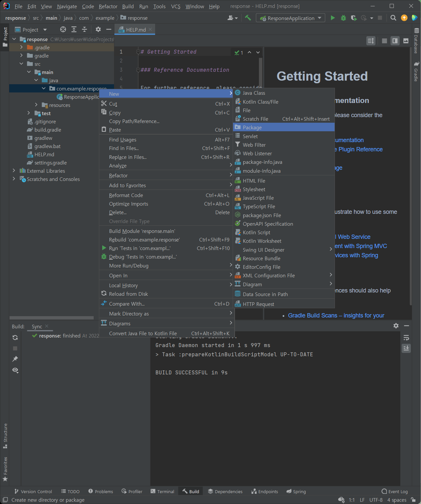
Task: Click the orange IDE update icon
Action: coord(404,18)
